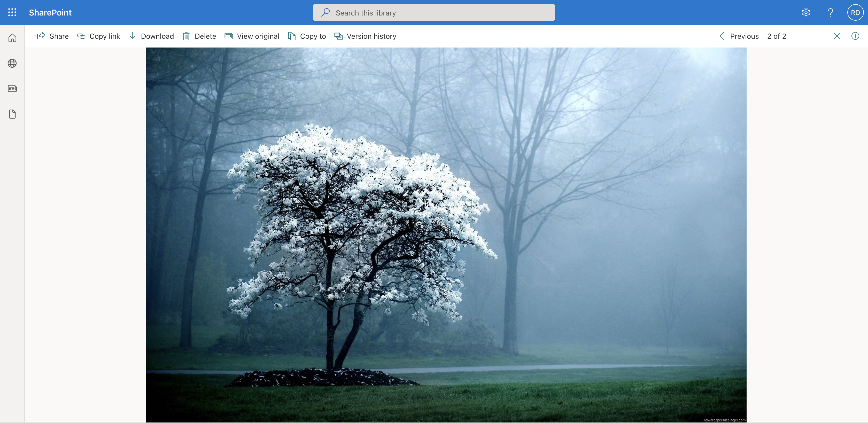This screenshot has width=868, height=423.
Task: Click the waffle menu to expand apps
Action: tap(12, 12)
